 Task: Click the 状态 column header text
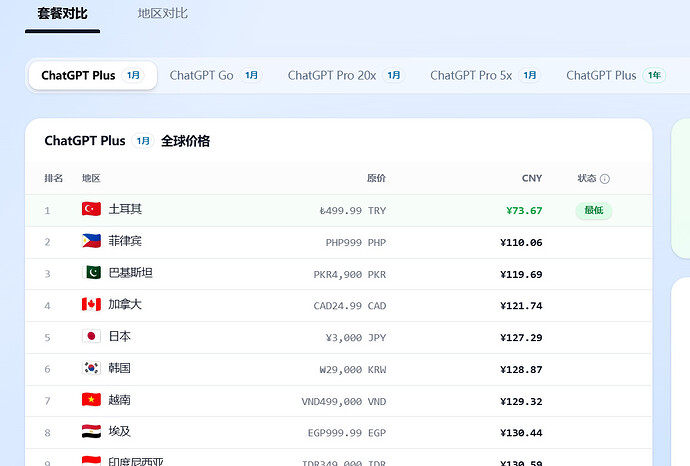point(587,178)
